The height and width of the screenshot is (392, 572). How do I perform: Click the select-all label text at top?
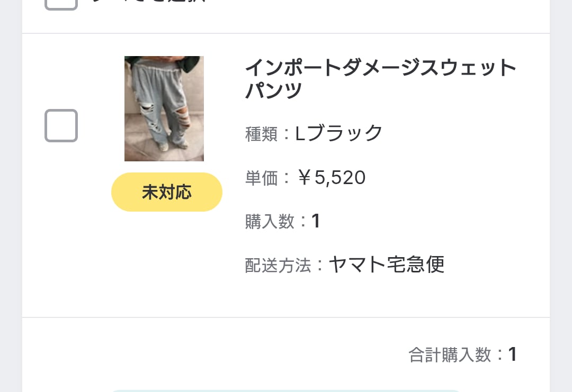[148, 2]
